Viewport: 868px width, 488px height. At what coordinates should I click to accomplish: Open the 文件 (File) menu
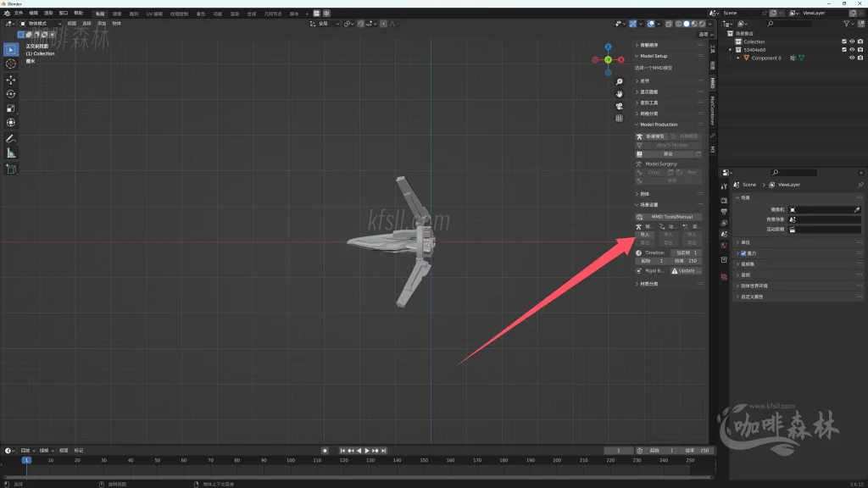[19, 14]
